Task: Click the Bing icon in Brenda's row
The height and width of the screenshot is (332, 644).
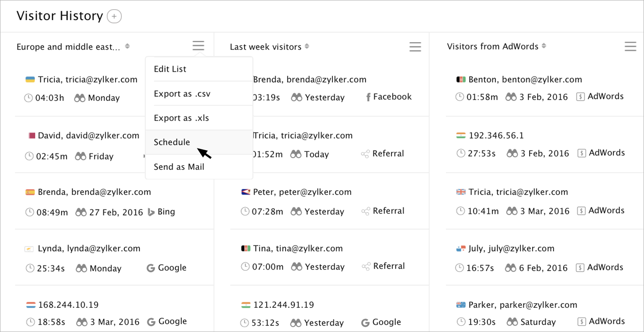Action: (x=151, y=212)
